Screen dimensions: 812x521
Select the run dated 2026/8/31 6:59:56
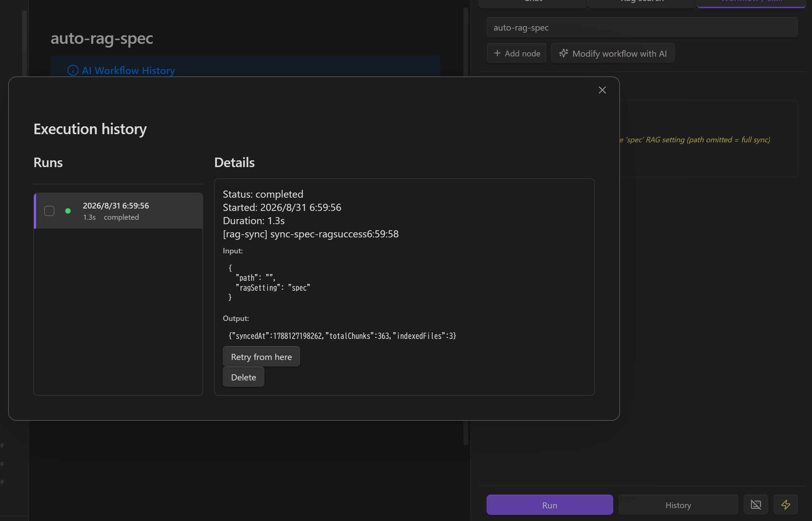(x=119, y=211)
